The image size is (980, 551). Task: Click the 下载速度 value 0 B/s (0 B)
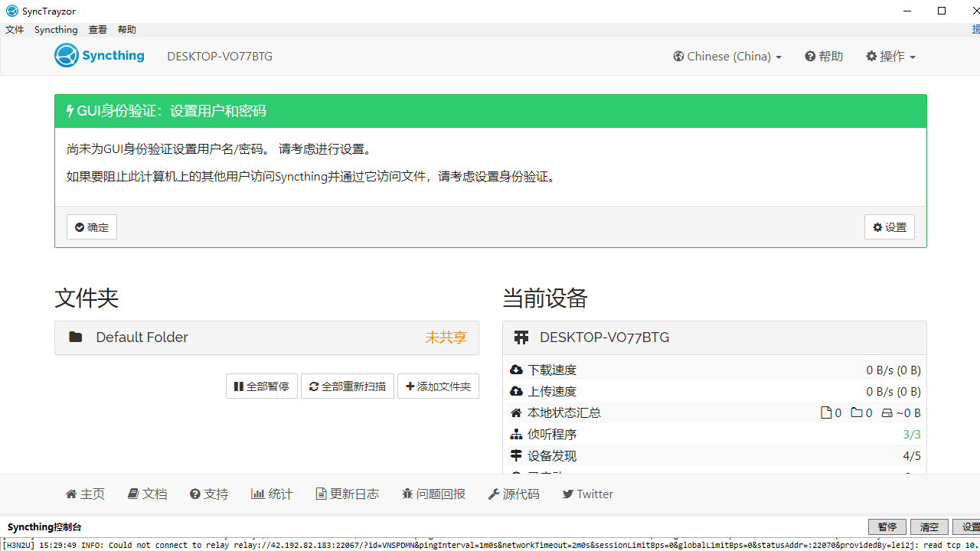tap(893, 370)
